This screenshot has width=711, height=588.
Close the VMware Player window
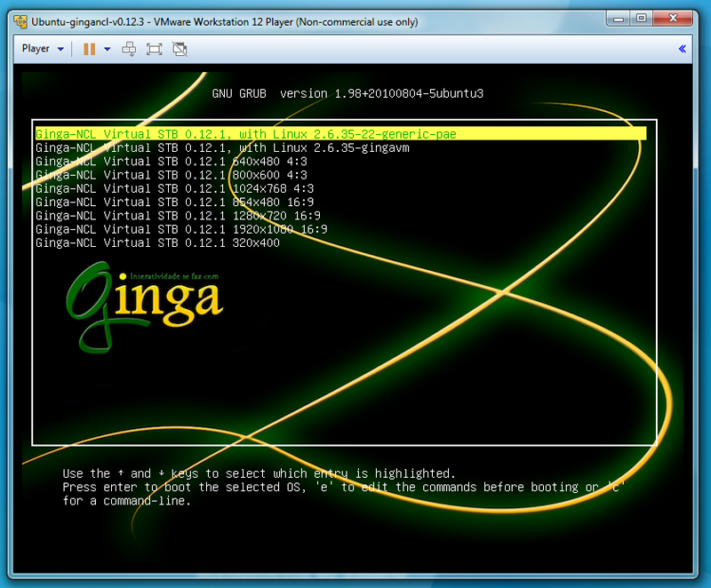[673, 19]
